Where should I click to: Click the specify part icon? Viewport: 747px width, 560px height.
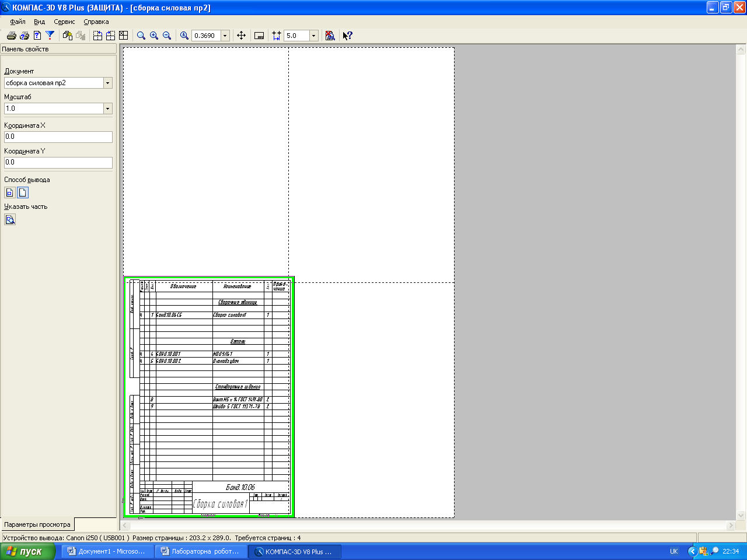10,219
